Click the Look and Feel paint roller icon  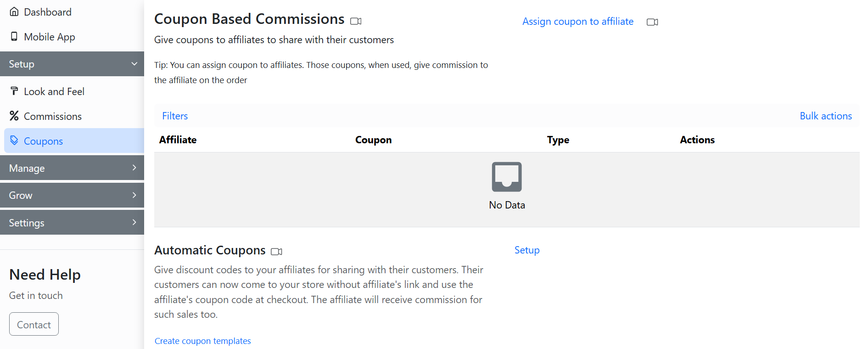tap(14, 91)
